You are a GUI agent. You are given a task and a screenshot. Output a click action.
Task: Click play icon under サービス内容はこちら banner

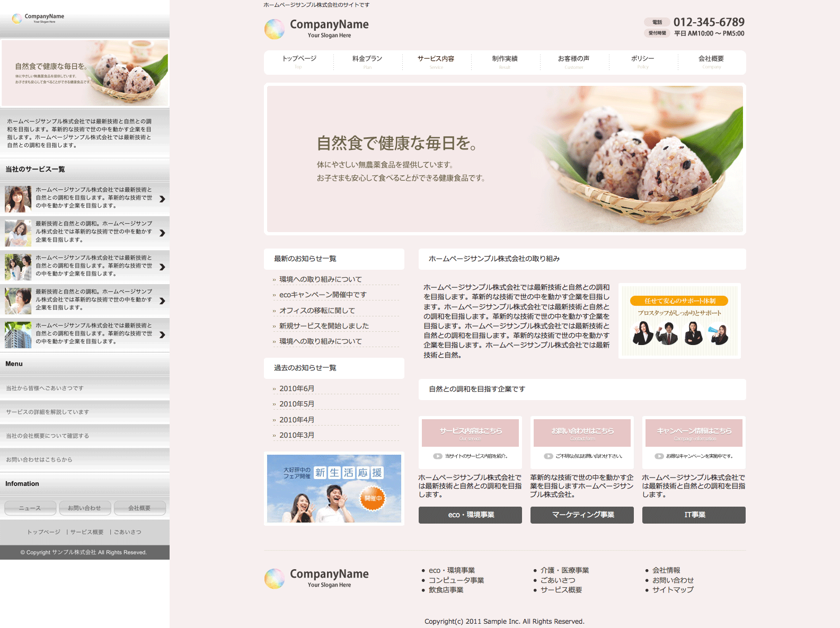438,456
